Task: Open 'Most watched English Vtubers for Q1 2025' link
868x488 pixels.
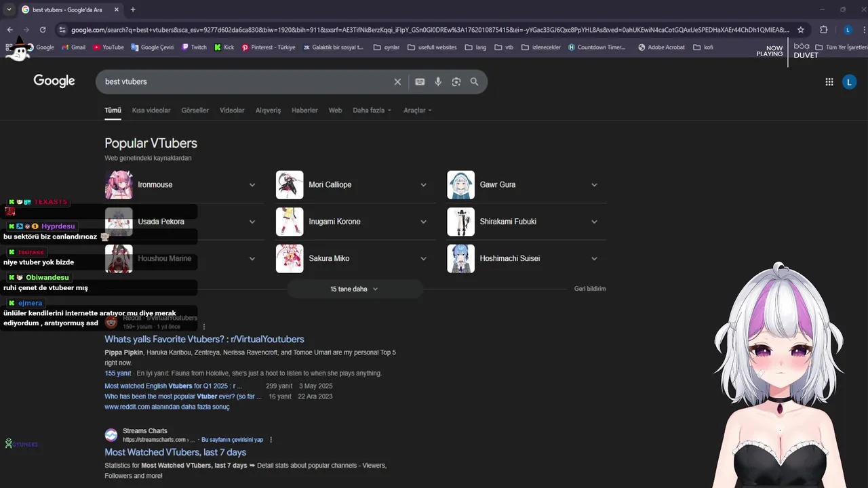Action: click(174, 386)
